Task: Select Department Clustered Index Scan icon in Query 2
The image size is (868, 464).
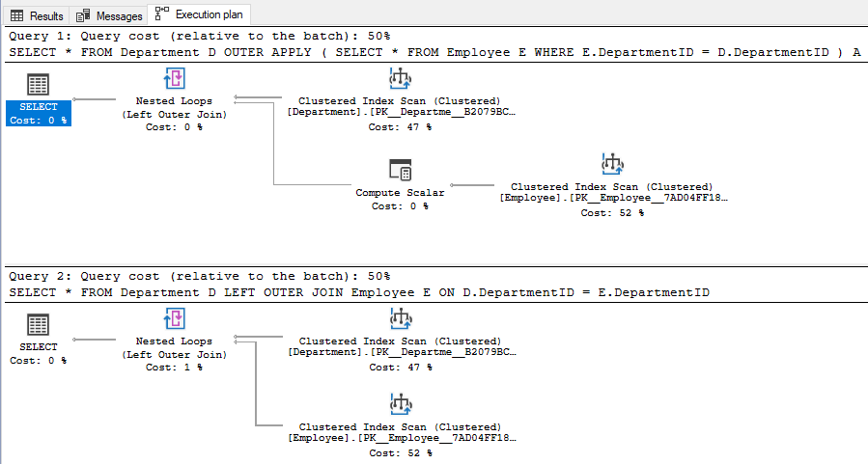Action: pos(401,318)
